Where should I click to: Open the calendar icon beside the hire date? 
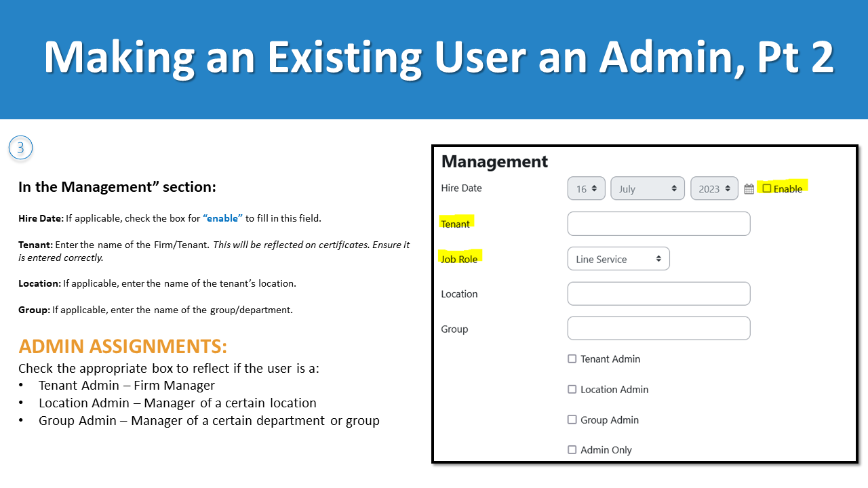pos(749,188)
